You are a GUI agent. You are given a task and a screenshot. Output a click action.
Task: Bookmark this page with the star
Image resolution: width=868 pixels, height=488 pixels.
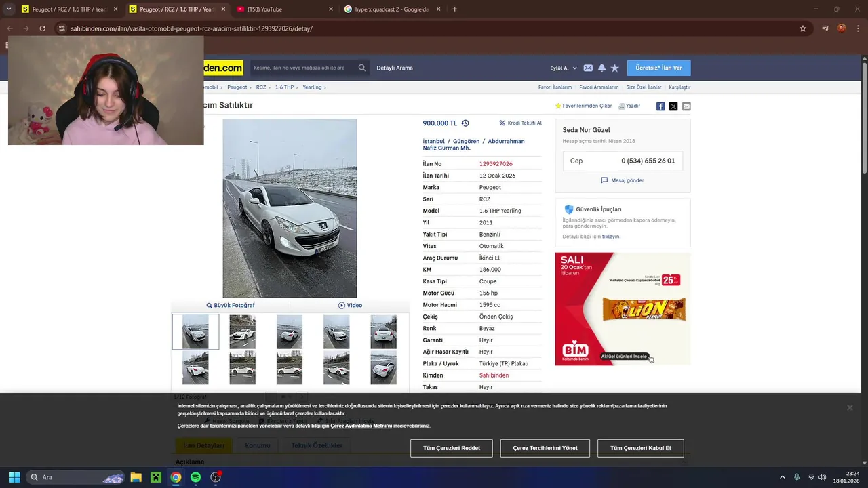tap(803, 28)
